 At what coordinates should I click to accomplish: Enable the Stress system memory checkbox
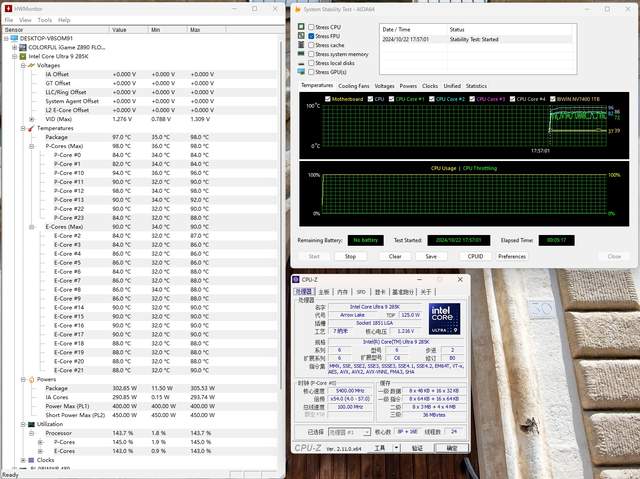pyautogui.click(x=311, y=54)
